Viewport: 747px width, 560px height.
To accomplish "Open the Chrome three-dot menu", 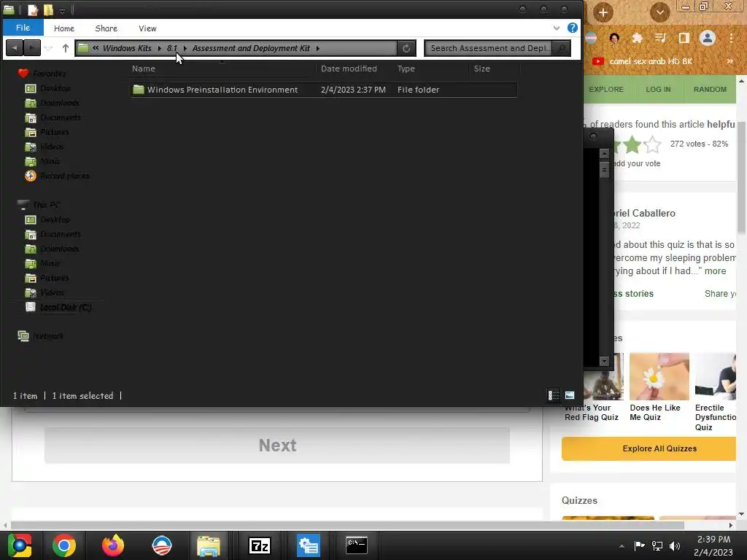I will point(731,38).
